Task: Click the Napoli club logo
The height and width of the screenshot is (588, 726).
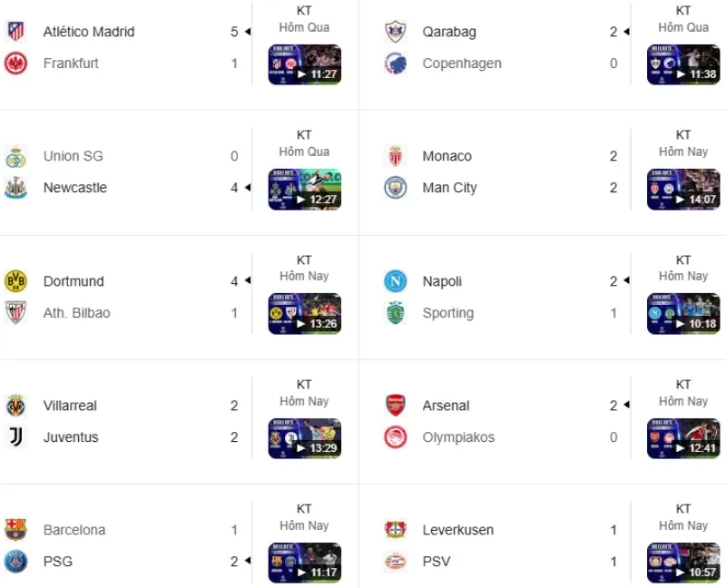Action: (x=396, y=281)
